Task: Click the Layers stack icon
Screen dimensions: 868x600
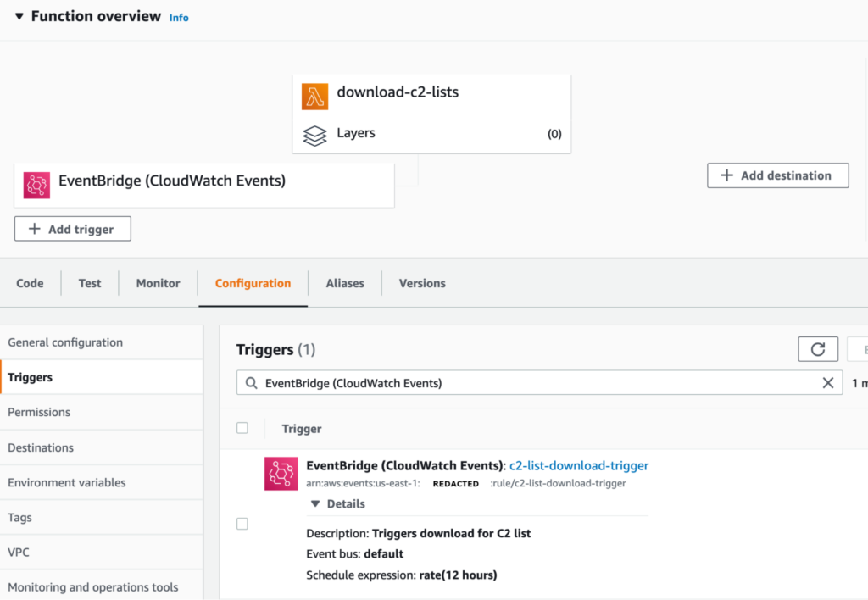Action: [x=314, y=135]
